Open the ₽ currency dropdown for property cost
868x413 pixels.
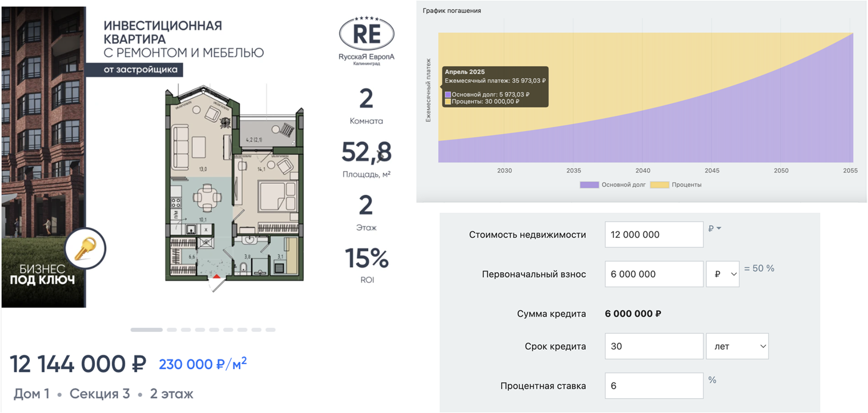[x=715, y=228]
